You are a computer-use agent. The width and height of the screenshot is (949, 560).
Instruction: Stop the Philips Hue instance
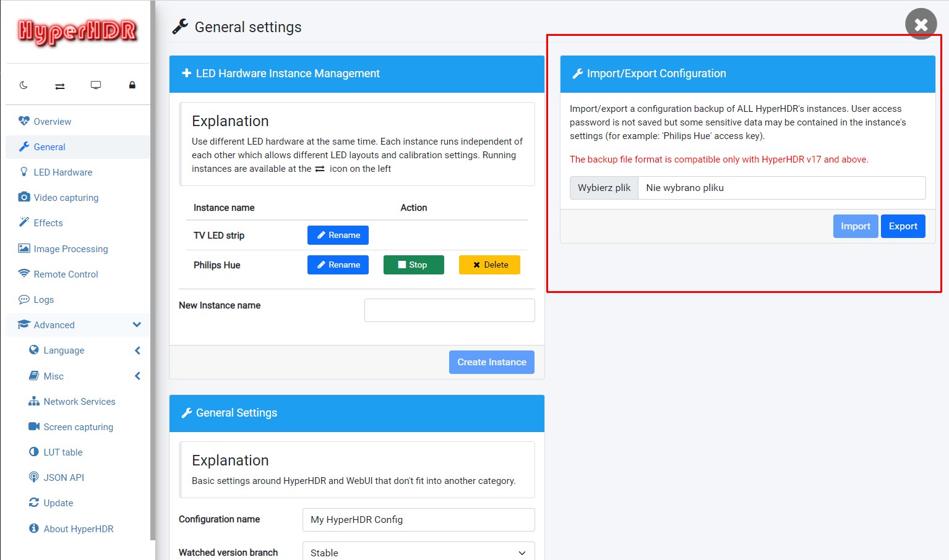point(413,265)
